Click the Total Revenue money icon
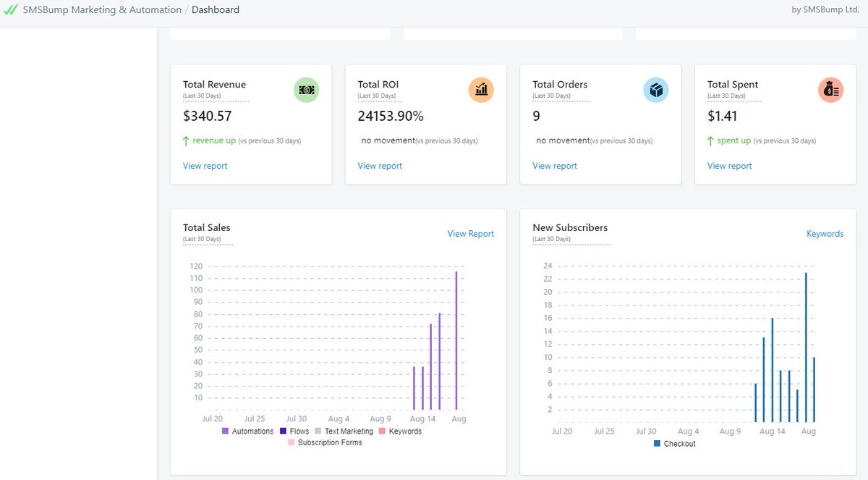Viewport: 868px width, 480px height. (306, 90)
